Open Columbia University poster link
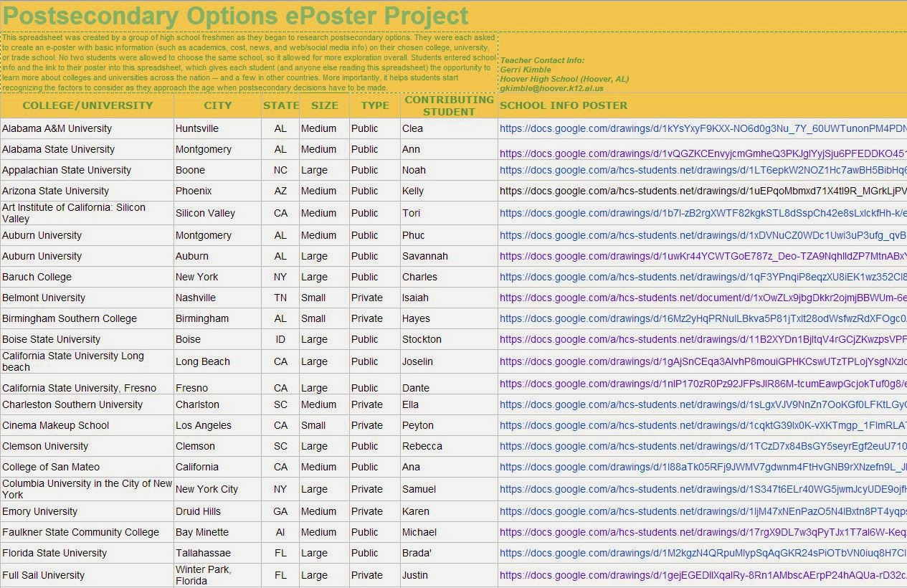907x588 pixels. tap(703, 489)
